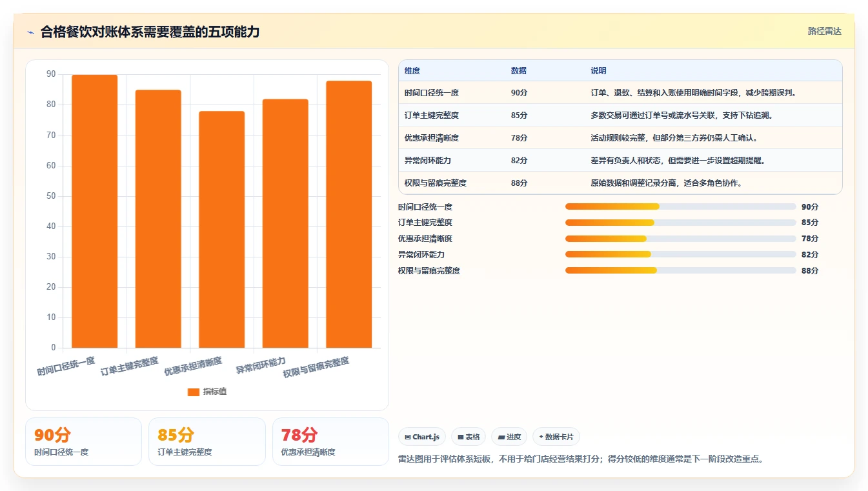Select the 进度 tag

pyautogui.click(x=509, y=437)
